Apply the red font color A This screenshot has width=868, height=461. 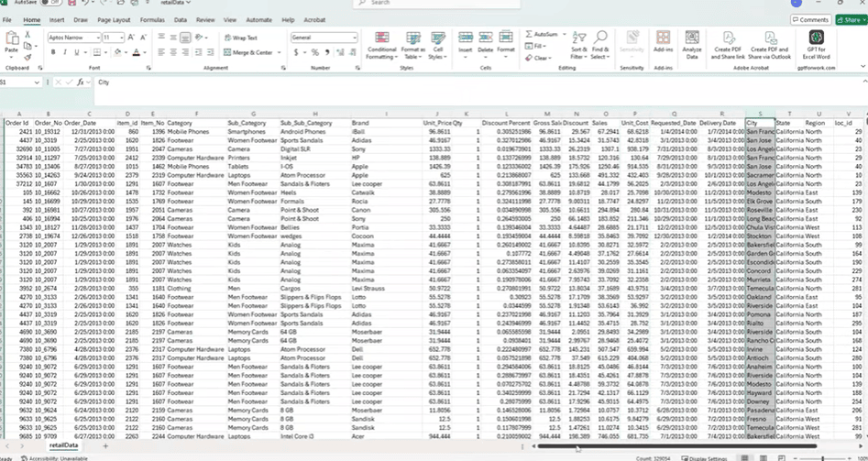[x=136, y=52]
